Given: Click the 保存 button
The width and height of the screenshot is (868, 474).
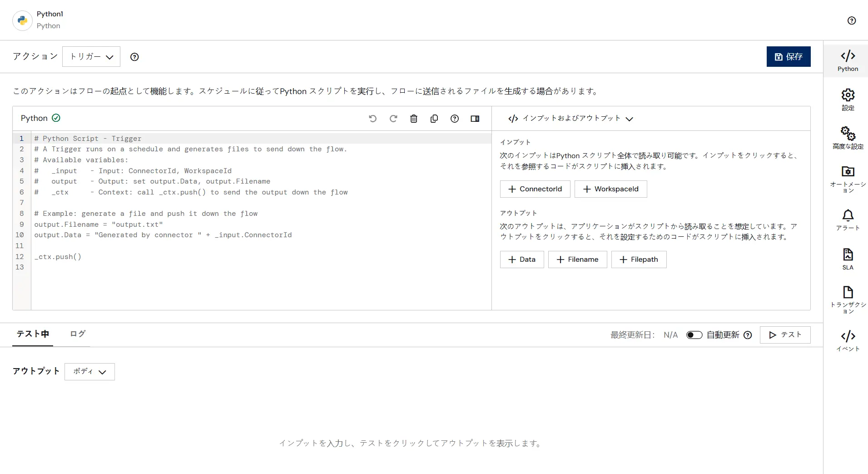Looking at the screenshot, I should tap(789, 57).
